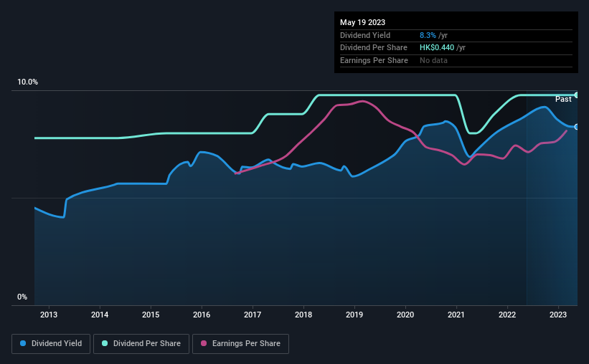Click the teal Dividend Per Share legend dot
The width and height of the screenshot is (589, 364).
pyautogui.click(x=105, y=343)
